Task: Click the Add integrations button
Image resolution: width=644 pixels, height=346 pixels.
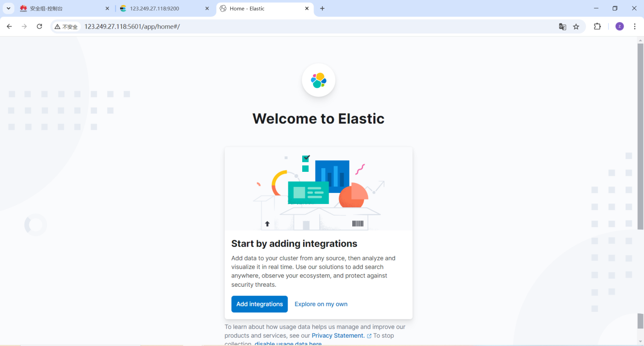Action: (x=259, y=304)
